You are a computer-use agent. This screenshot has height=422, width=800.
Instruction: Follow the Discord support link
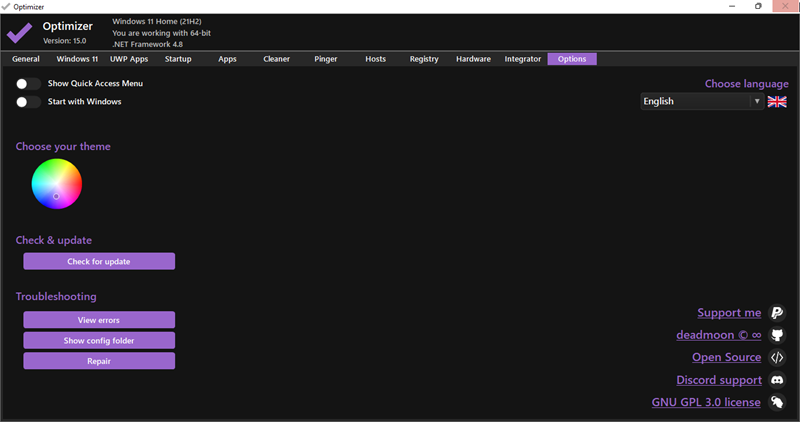(719, 380)
